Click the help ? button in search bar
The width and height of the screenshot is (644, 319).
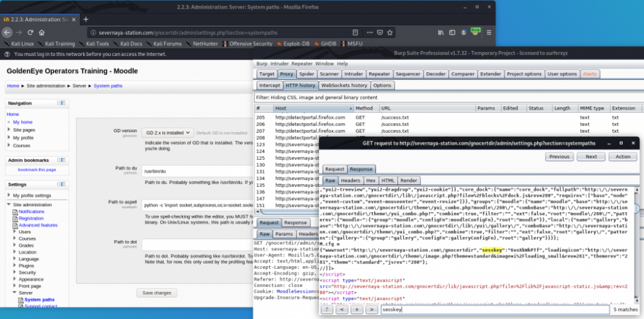pos(327,309)
